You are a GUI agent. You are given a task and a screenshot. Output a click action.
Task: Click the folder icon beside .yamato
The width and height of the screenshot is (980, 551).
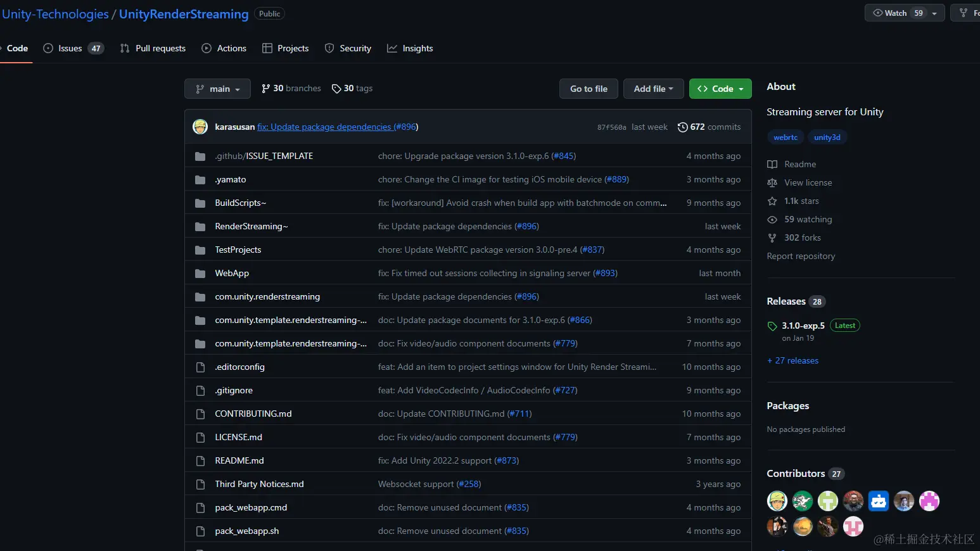(200, 180)
